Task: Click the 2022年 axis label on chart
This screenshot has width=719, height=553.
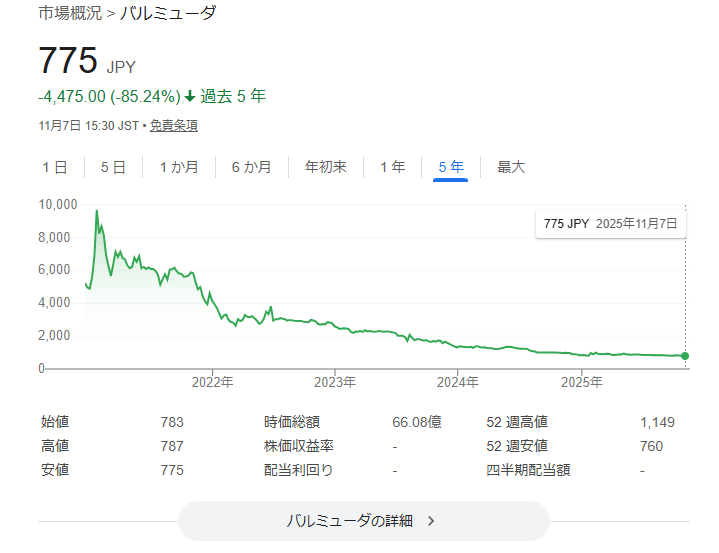Action: click(212, 382)
